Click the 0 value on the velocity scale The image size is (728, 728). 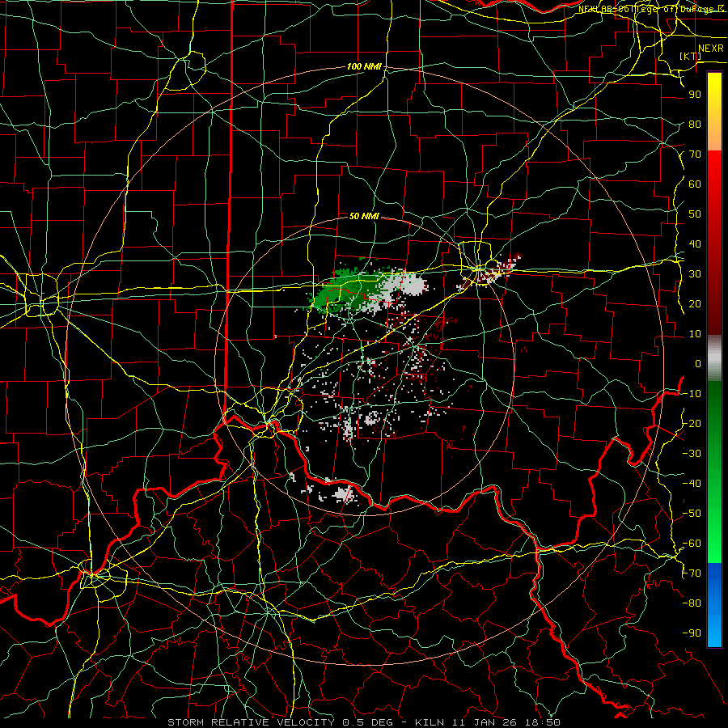click(x=698, y=364)
